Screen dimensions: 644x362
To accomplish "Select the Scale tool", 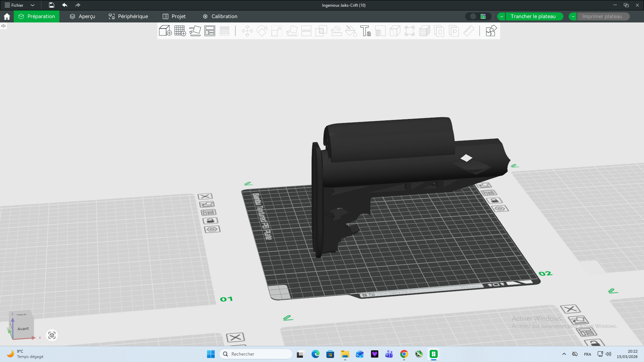I will point(277,31).
